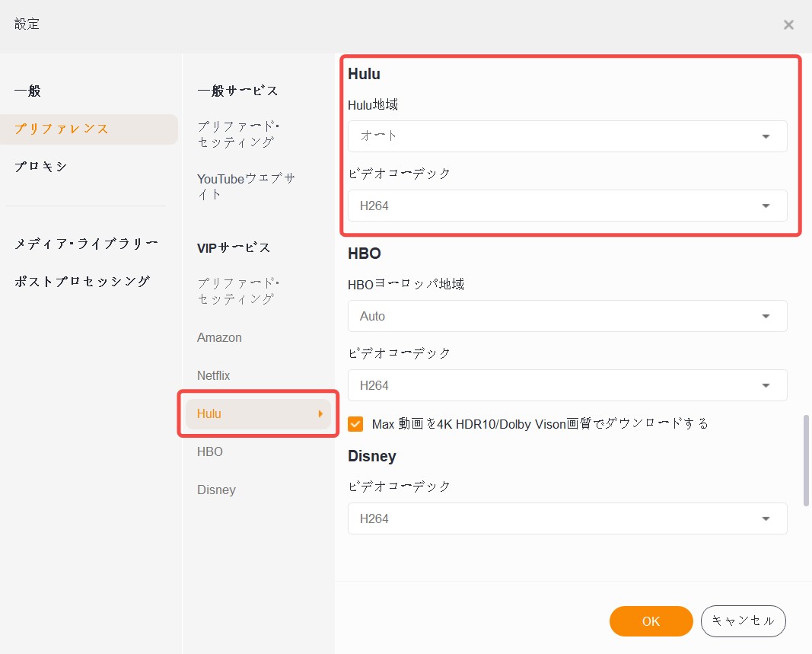This screenshot has width=812, height=654.
Task: Select プリファード・セッティング under VIPサービス
Action: (x=238, y=292)
